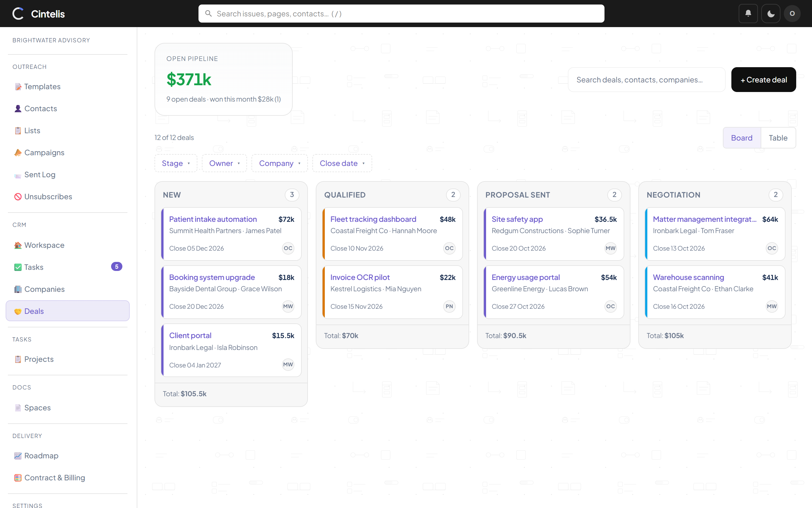Open Spaces in the sidebar
Viewport: 812px width, 508px height.
pos(67,408)
